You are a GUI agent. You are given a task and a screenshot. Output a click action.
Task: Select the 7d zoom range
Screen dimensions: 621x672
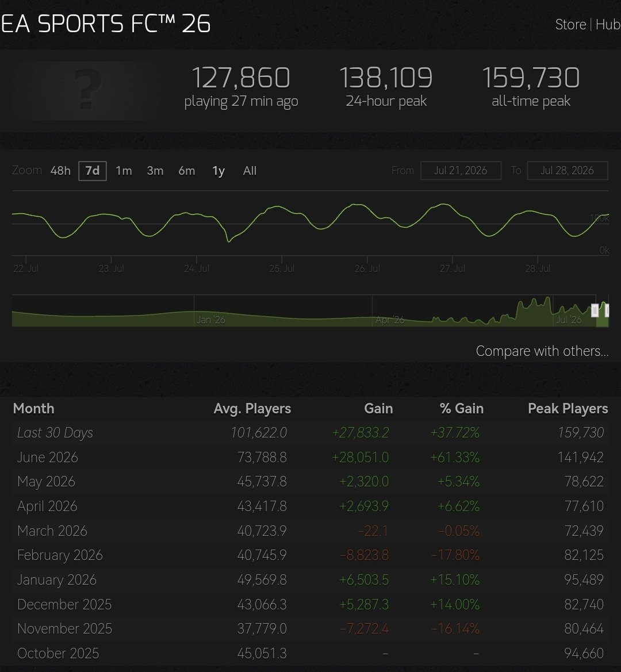(x=93, y=171)
